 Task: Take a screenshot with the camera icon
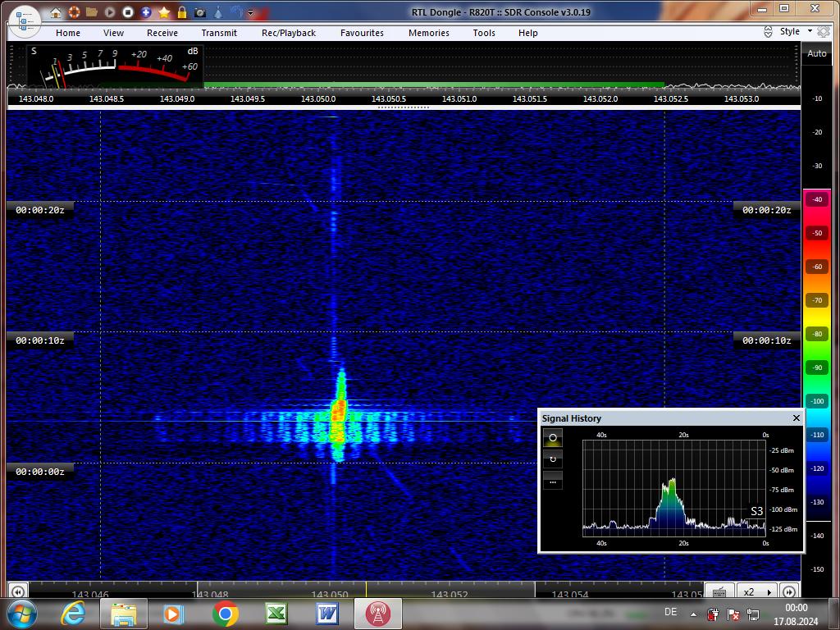(200, 12)
